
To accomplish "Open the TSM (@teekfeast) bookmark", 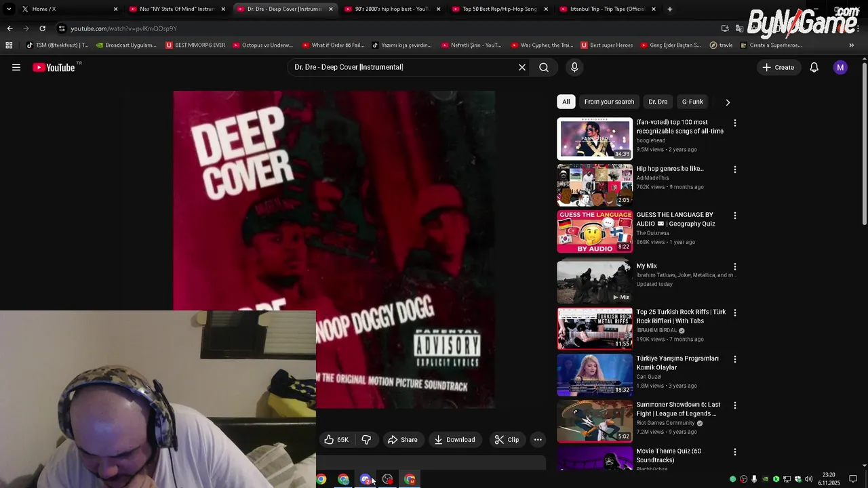I will click(58, 45).
